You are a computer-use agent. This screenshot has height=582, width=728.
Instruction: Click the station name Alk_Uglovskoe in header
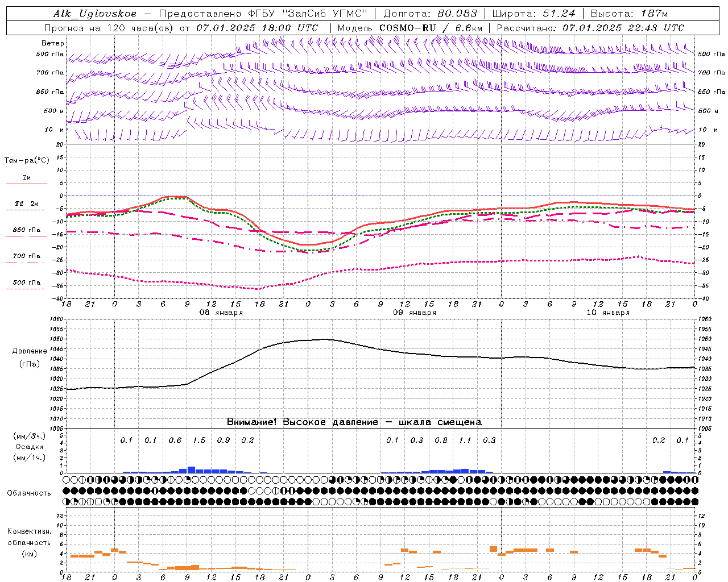pos(94,14)
